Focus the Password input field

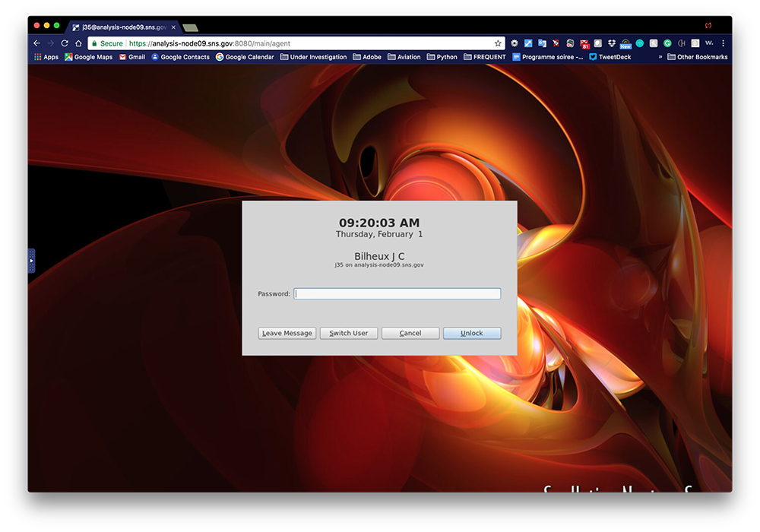(397, 294)
